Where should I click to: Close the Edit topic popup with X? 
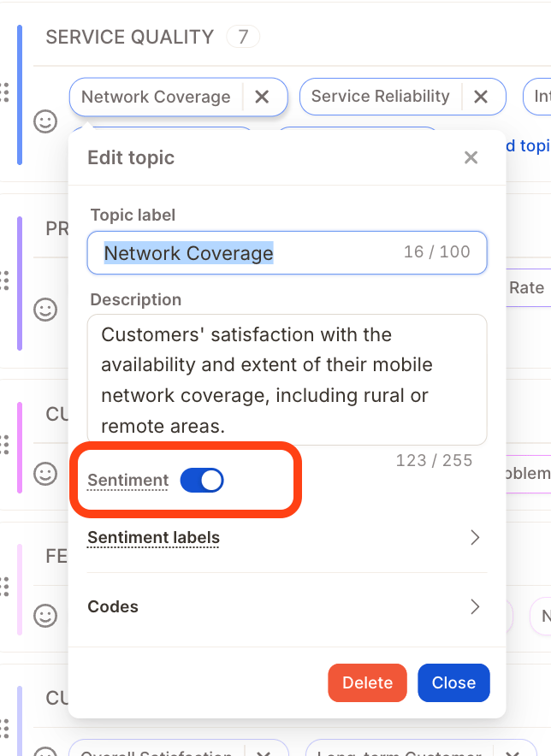point(471,157)
